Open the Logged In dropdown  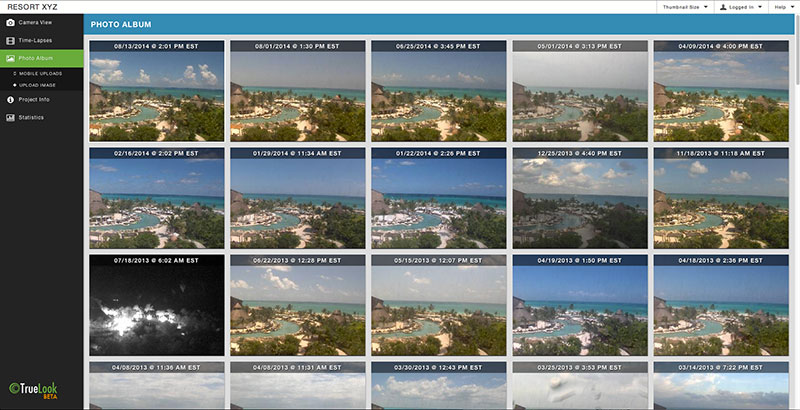[741, 7]
